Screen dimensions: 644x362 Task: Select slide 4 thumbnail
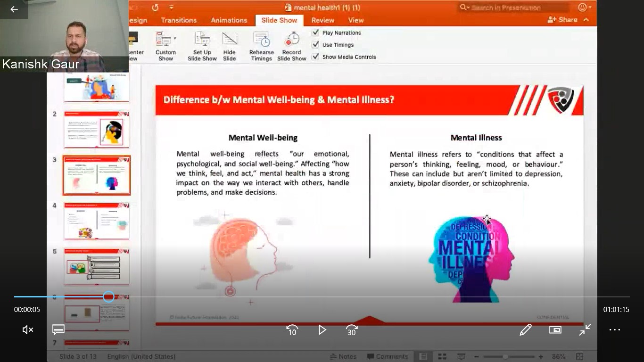tap(97, 221)
